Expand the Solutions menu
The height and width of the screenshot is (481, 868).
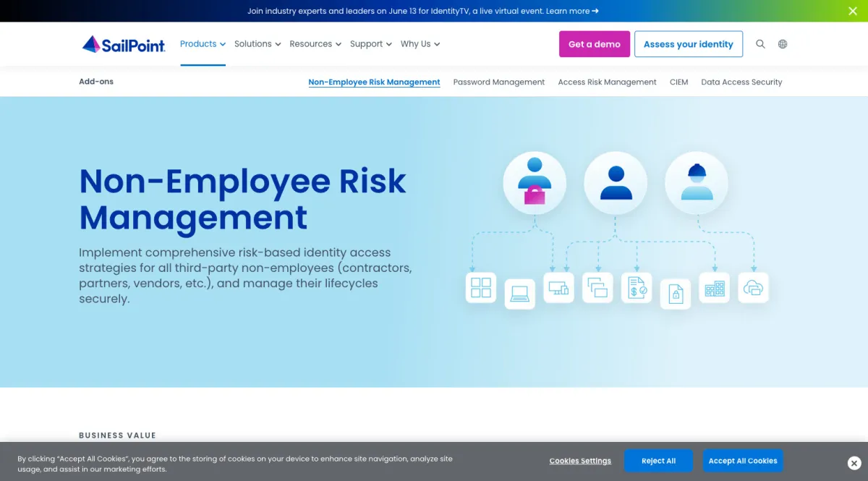coord(258,44)
